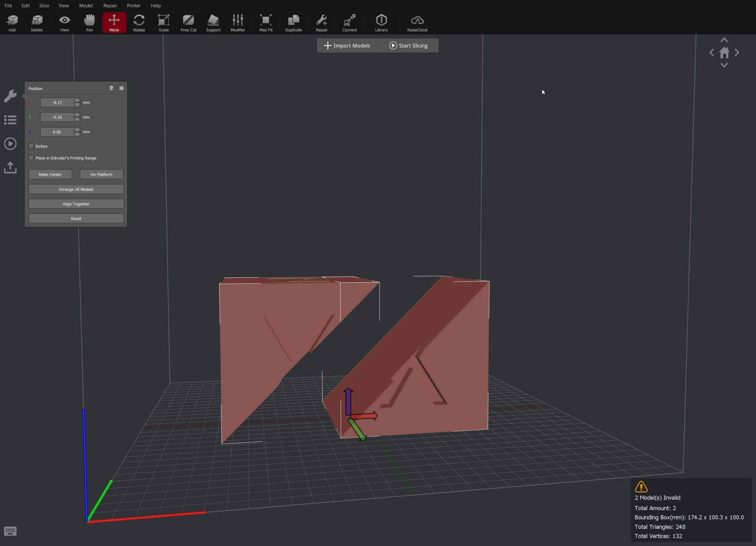Enable the Inches checkbox
756x546 pixels.
click(x=31, y=146)
